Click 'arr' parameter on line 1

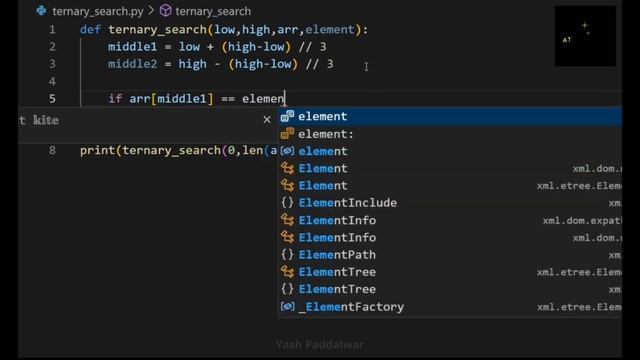[x=287, y=29]
